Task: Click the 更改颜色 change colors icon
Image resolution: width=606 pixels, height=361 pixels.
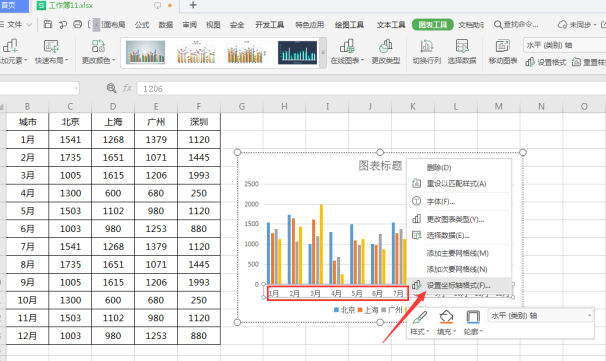Action: pyautogui.click(x=98, y=46)
